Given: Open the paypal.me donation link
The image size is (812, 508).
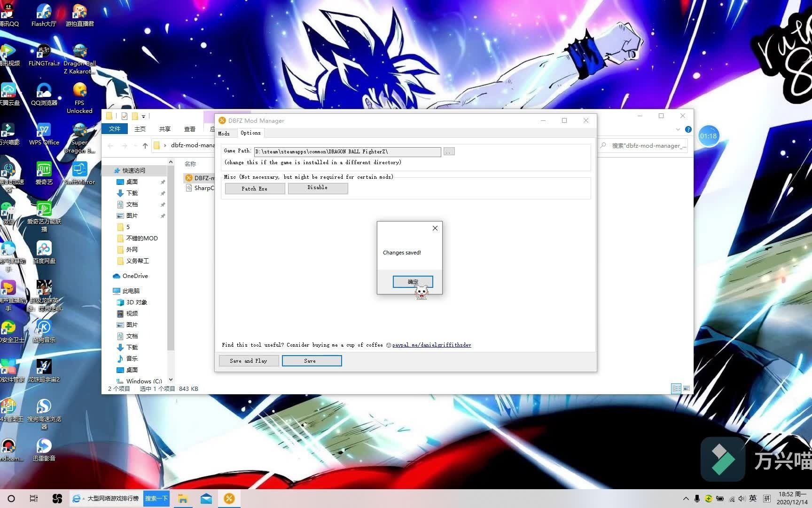Looking at the screenshot, I should 431,345.
